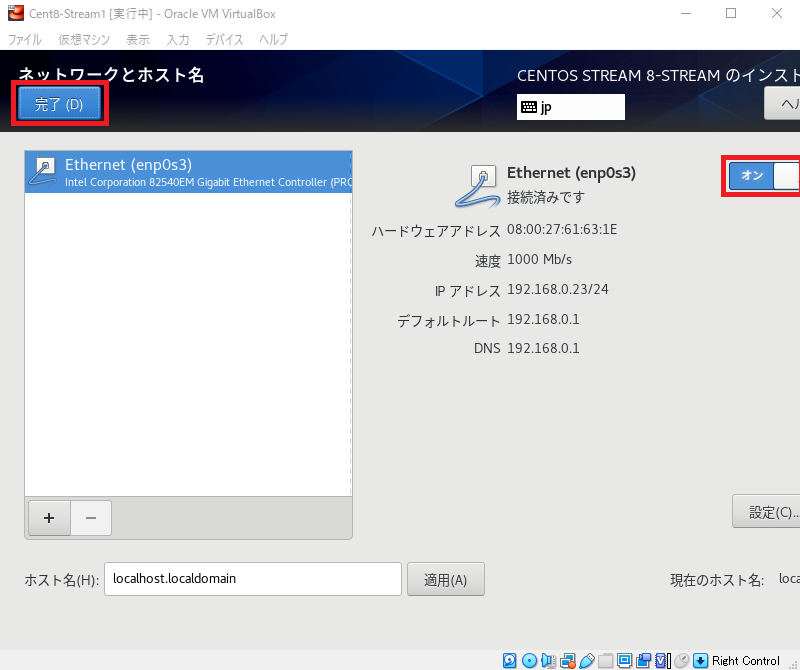The width and height of the screenshot is (800, 670).
Task: Remove the device with the minus button
Action: click(x=91, y=518)
